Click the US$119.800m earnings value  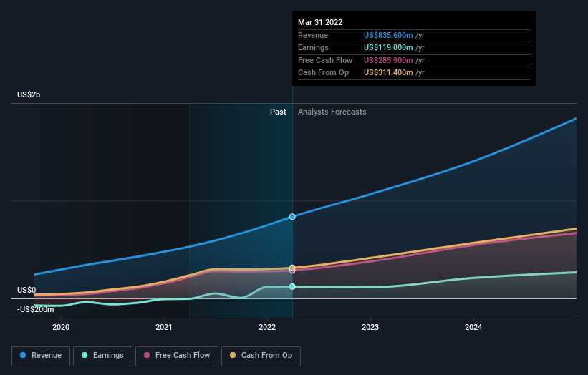tap(388, 47)
